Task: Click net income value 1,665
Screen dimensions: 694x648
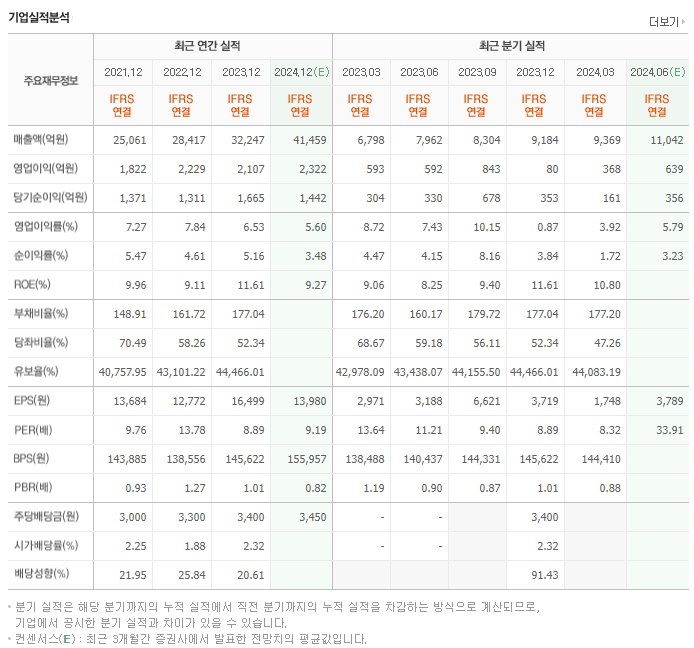Action: (x=251, y=198)
